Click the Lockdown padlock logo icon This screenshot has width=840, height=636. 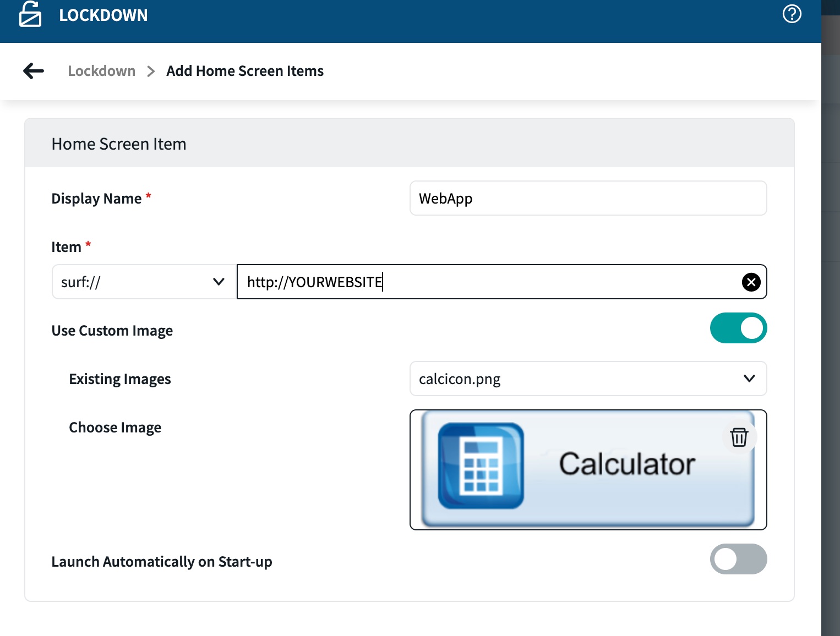point(30,14)
